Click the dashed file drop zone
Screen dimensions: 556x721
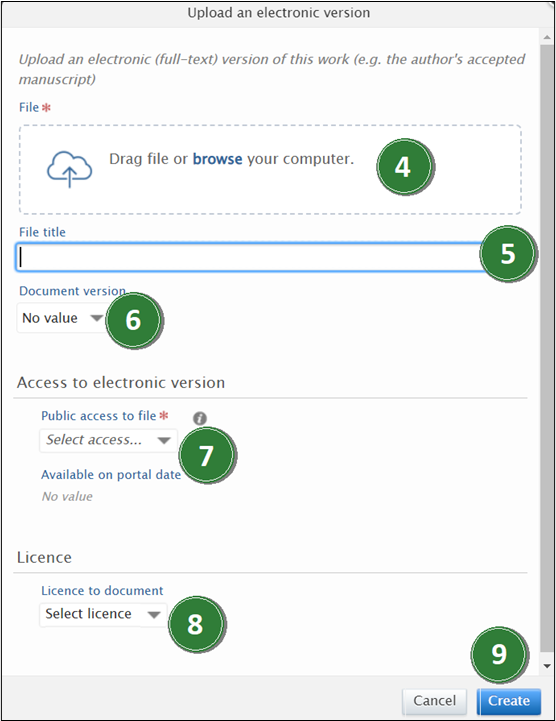click(270, 169)
